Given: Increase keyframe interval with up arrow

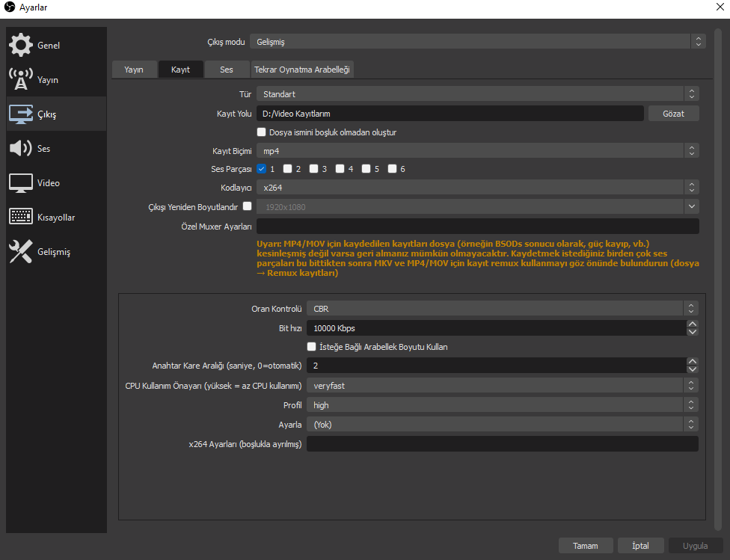Looking at the screenshot, I should click(693, 361).
